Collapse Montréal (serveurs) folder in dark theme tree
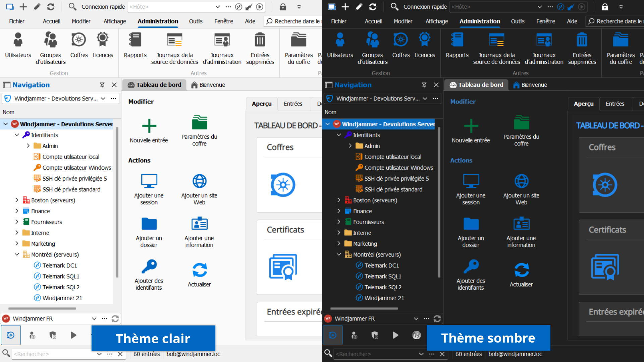The width and height of the screenshot is (644, 362). 339,254
